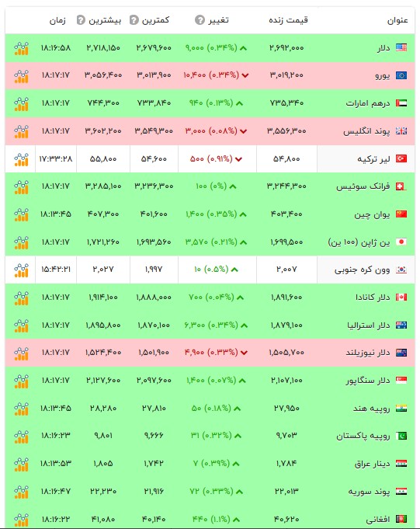Open the chart icon for South Korean Won

click(21, 270)
